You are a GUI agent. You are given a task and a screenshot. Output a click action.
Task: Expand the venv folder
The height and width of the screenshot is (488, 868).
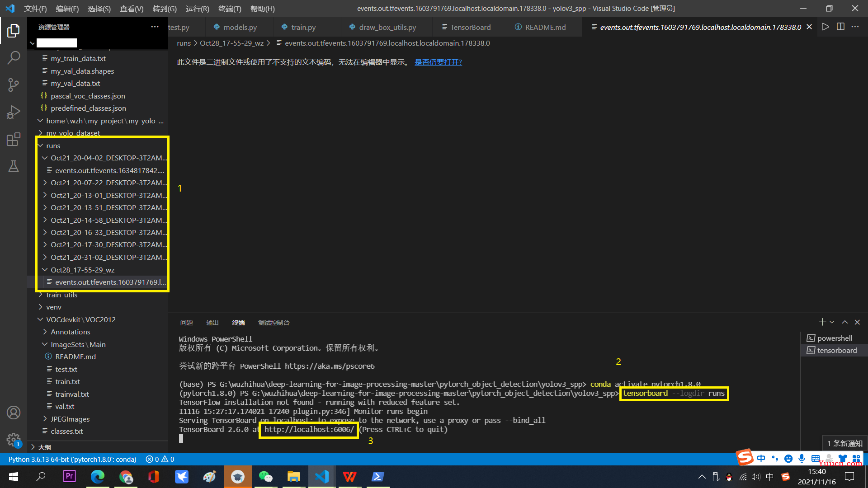pyautogui.click(x=40, y=307)
